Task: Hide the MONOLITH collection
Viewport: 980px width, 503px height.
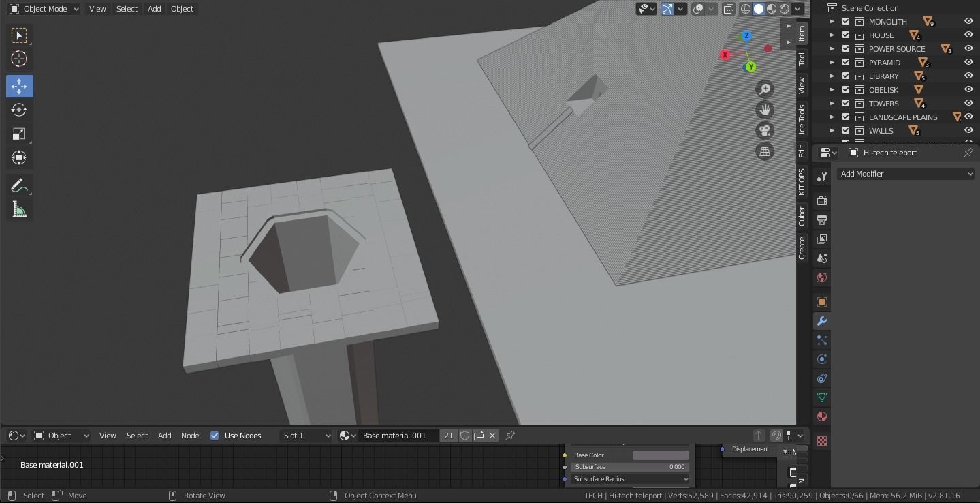Action: click(x=968, y=22)
